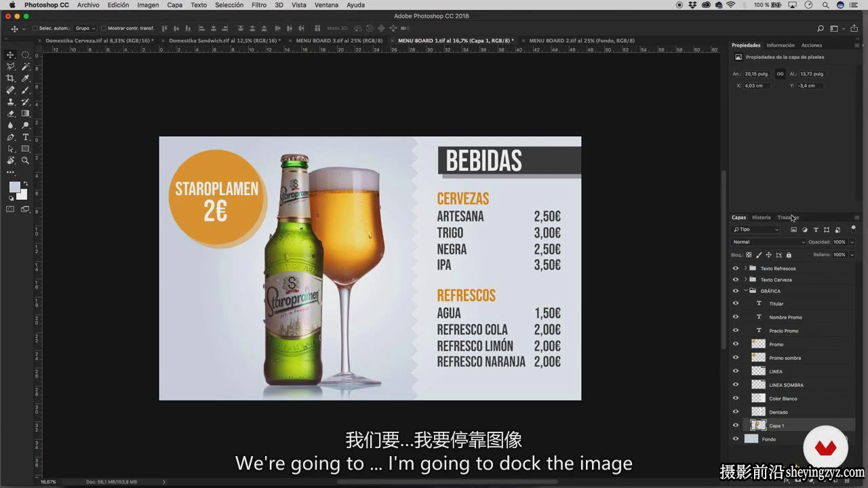Hide the LINEA SOMBRA layer
This screenshot has width=868, height=488.
click(736, 385)
